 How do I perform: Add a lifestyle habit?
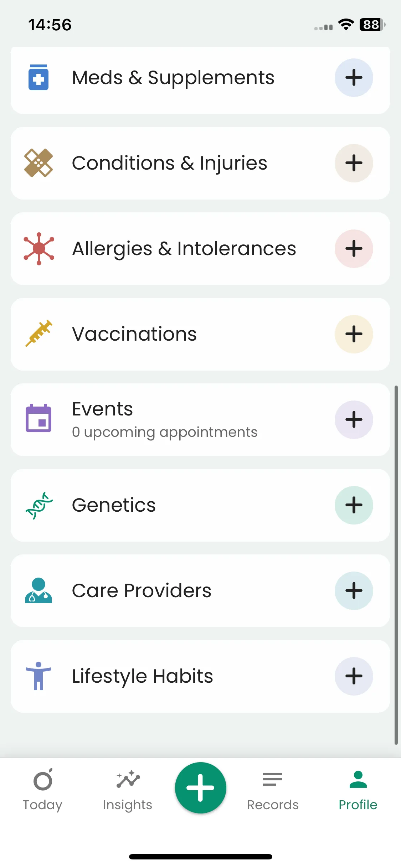[354, 676]
